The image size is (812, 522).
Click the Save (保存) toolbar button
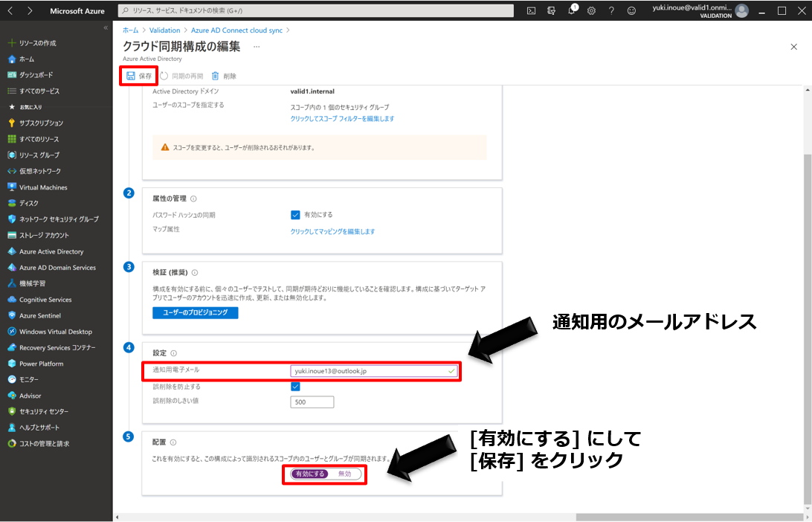point(139,76)
